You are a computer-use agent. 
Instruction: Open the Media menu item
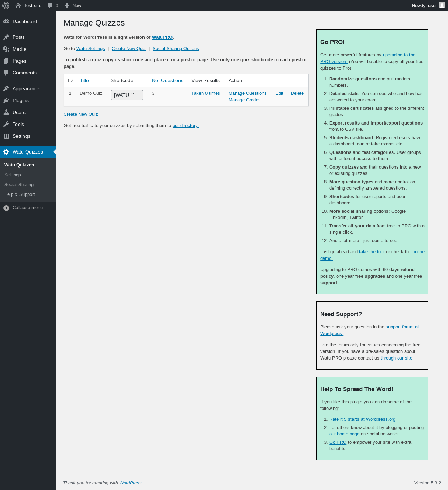(28, 49)
